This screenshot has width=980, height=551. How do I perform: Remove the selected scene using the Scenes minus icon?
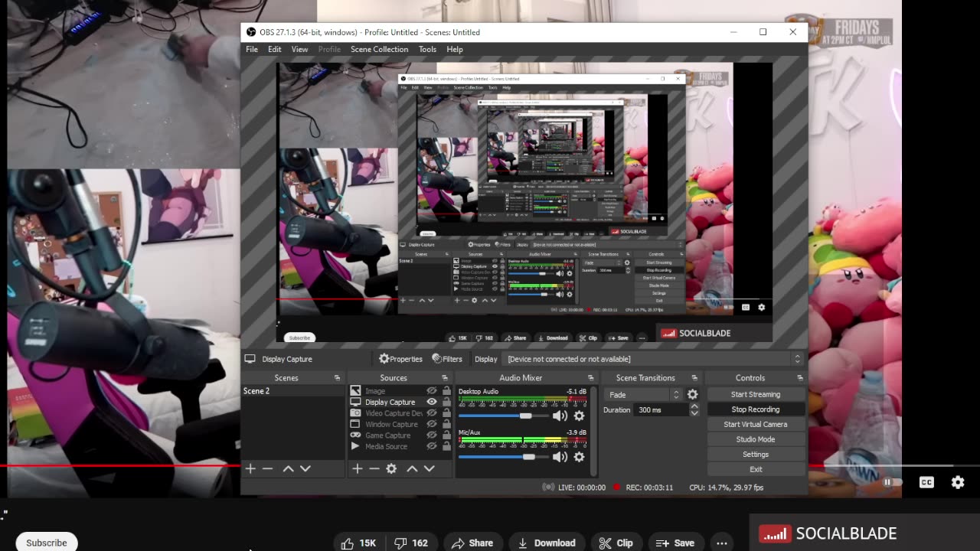pyautogui.click(x=267, y=468)
